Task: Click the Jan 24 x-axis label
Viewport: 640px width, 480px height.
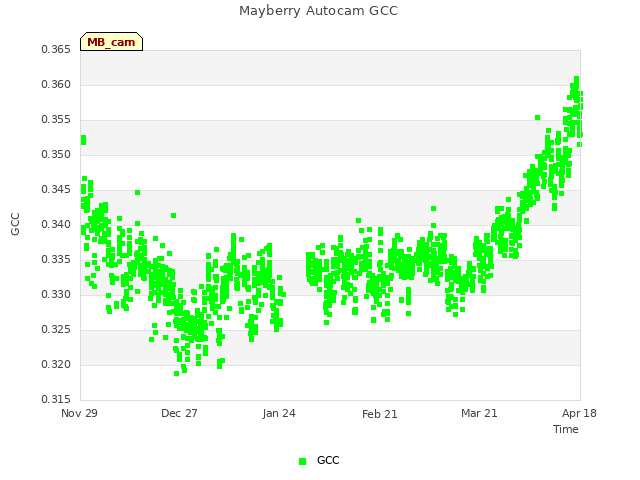Action: (279, 413)
